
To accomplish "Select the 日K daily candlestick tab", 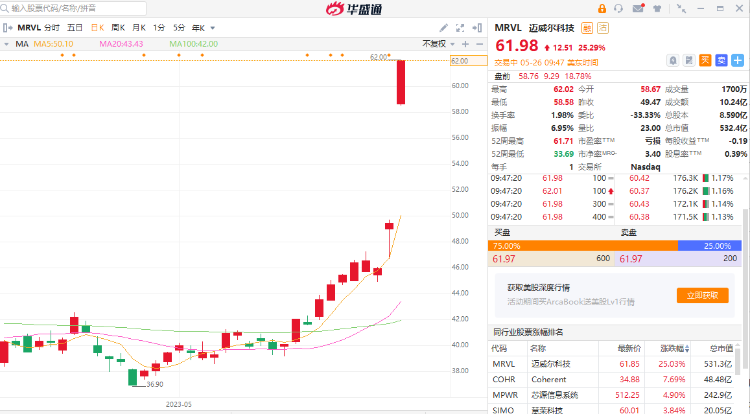I will 98,28.
